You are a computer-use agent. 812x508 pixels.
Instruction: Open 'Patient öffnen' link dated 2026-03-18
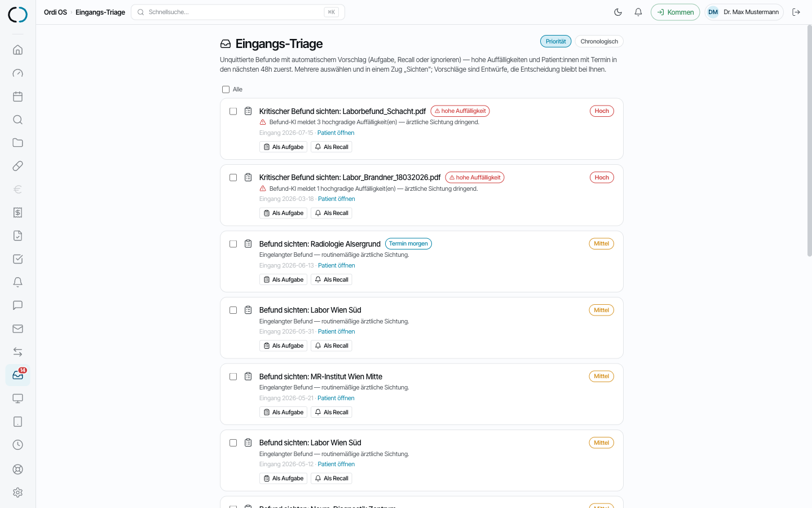point(336,199)
